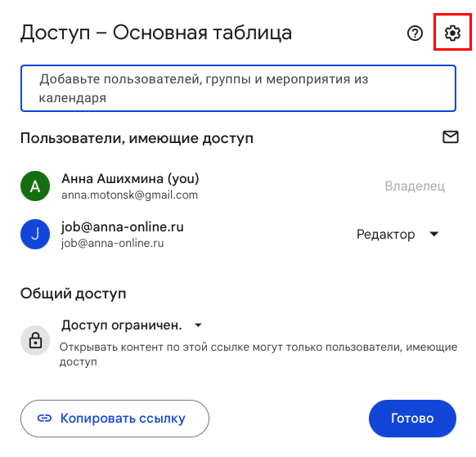Click the arrow beside Доступ ограничен
This screenshot has height=457, width=476.
coord(198,325)
